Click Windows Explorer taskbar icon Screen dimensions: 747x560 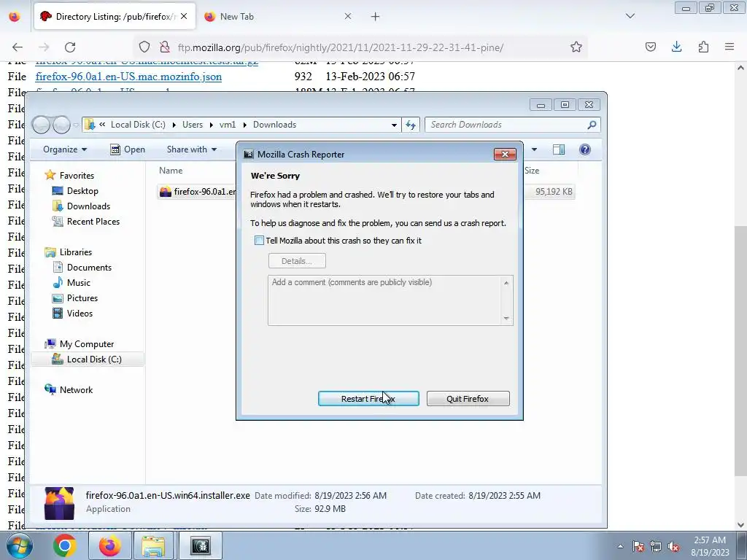coord(153,545)
